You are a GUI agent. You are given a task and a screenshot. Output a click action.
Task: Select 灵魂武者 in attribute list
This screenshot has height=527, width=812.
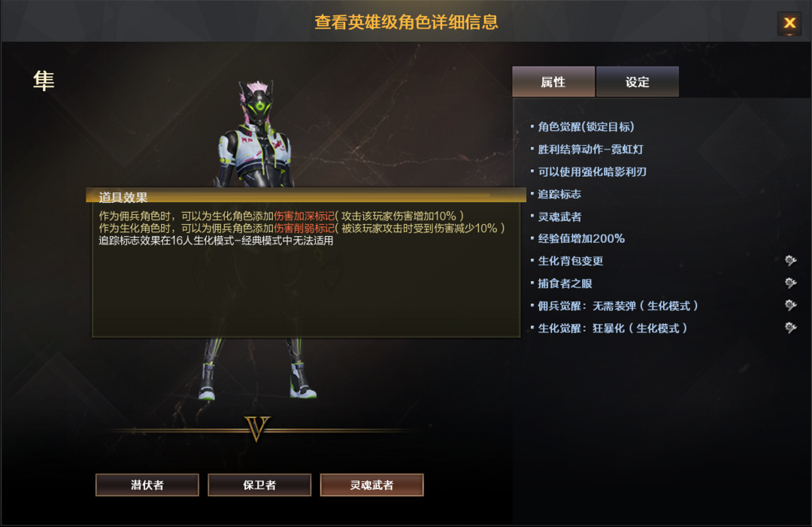tap(559, 217)
